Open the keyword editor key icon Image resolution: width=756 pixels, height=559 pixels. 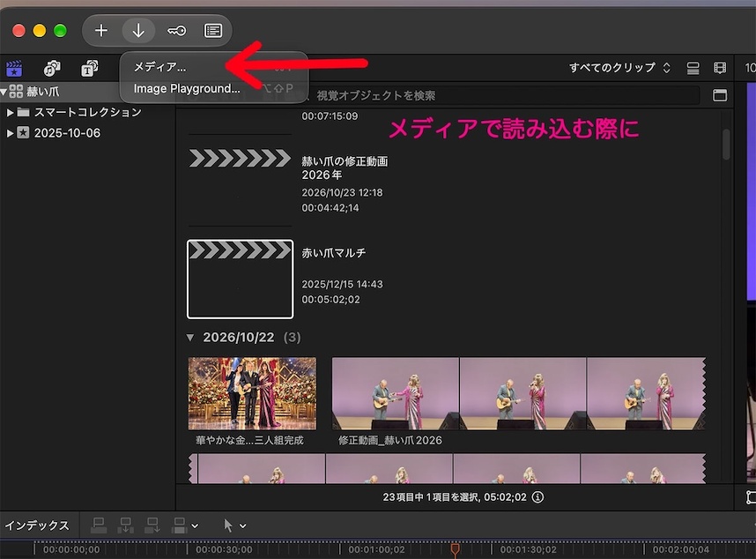[x=176, y=31]
